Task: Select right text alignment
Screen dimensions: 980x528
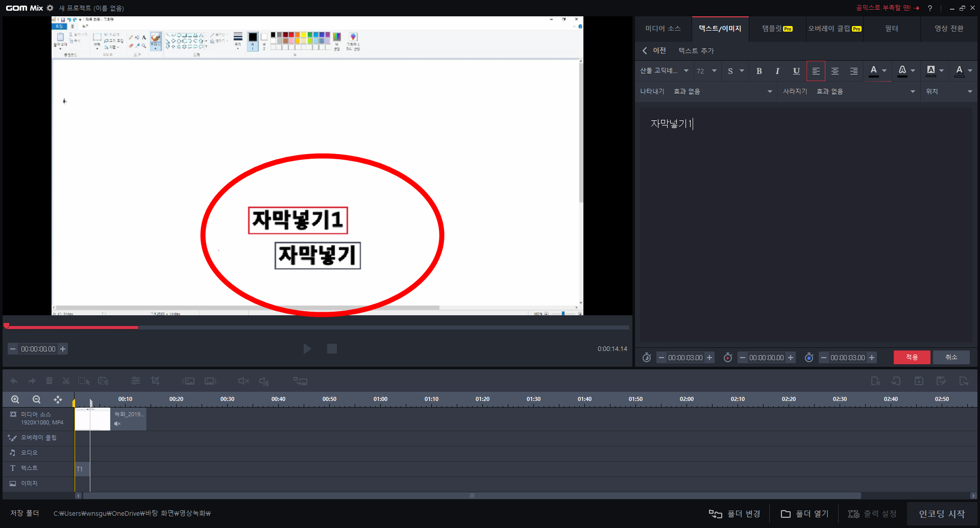Action: 854,71
